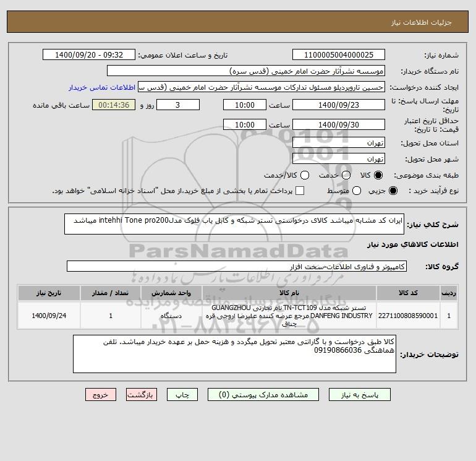Click the product code 2271100808590001 cell
Image resolution: width=476 pixels, height=461 pixels.
pyautogui.click(x=408, y=316)
